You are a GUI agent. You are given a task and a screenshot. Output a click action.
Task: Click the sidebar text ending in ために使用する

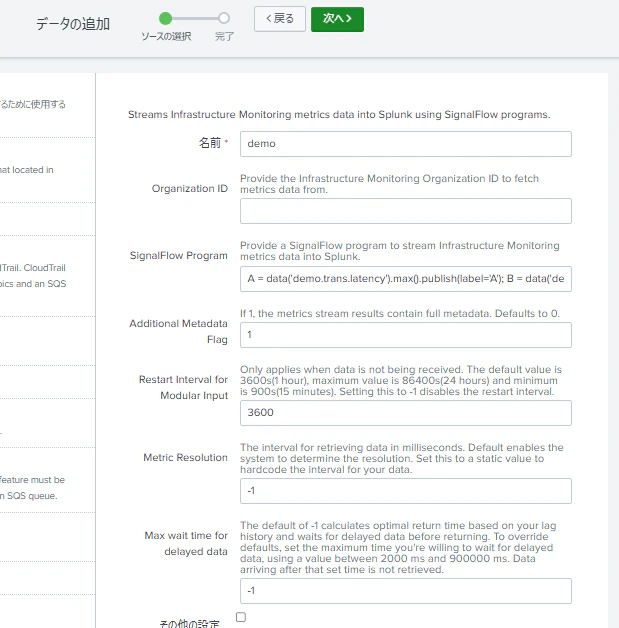pos(33,105)
